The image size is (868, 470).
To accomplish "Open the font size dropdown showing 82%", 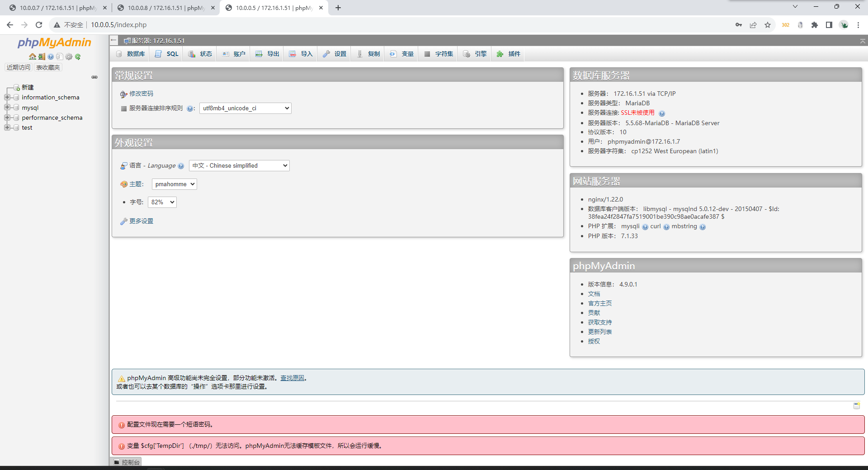I will click(x=162, y=202).
